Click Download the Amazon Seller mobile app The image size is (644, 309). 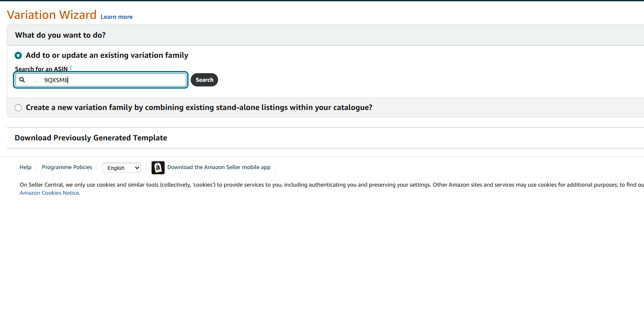219,167
